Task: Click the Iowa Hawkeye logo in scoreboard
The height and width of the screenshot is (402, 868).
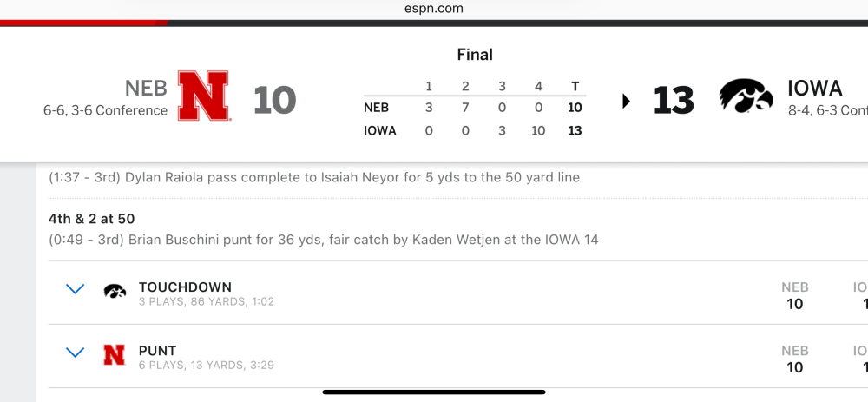Action: pyautogui.click(x=746, y=96)
